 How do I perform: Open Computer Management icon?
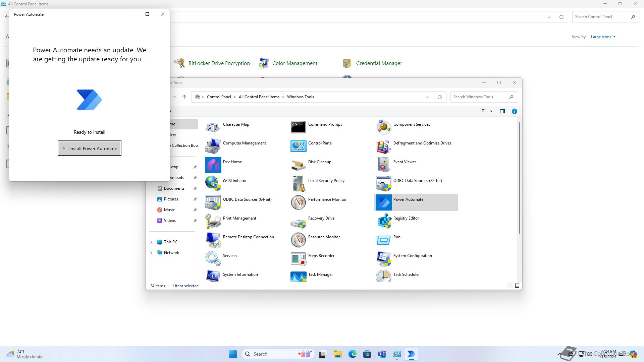213,146
